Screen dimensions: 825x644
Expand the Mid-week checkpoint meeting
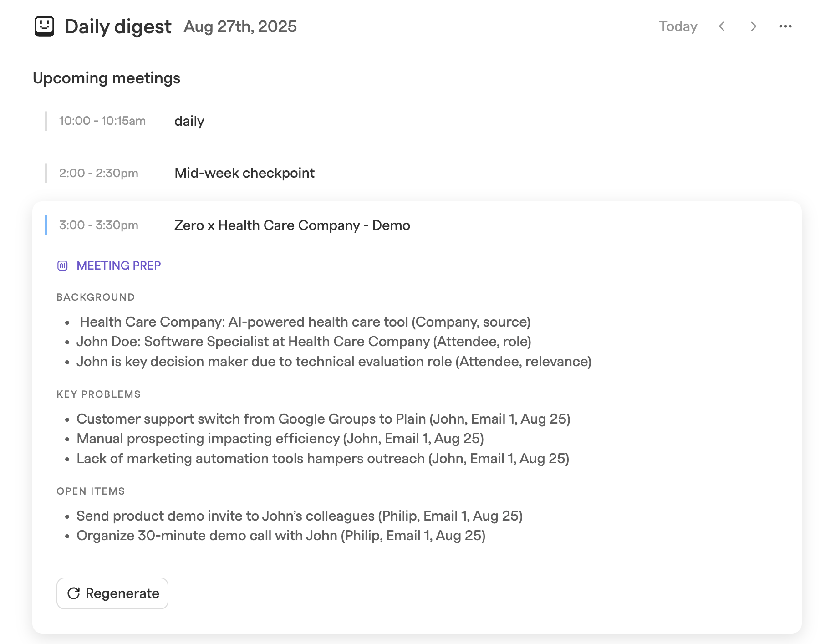point(244,173)
